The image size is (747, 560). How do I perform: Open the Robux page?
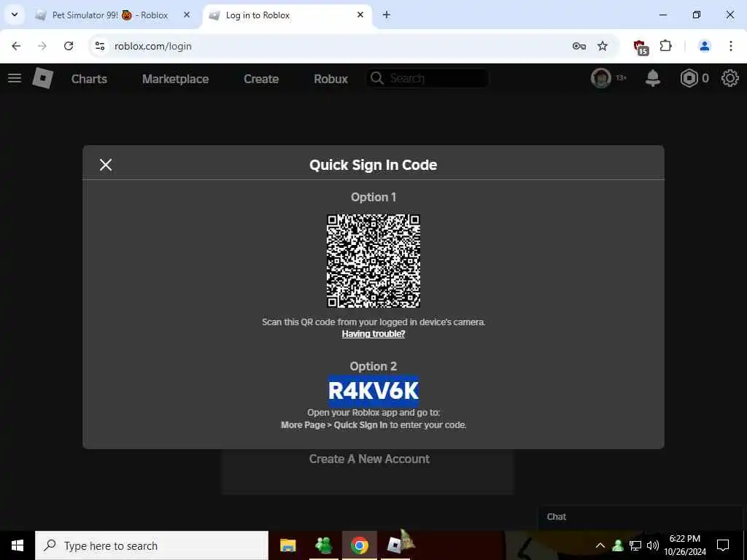coord(330,79)
